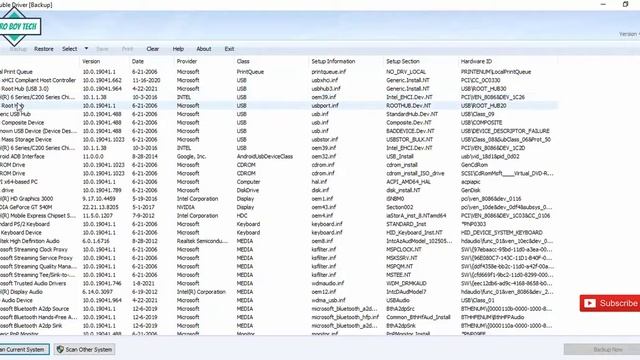Click the usbhub3.inf setup information cell
Screen dimensions: 640x360
click(x=326, y=89)
